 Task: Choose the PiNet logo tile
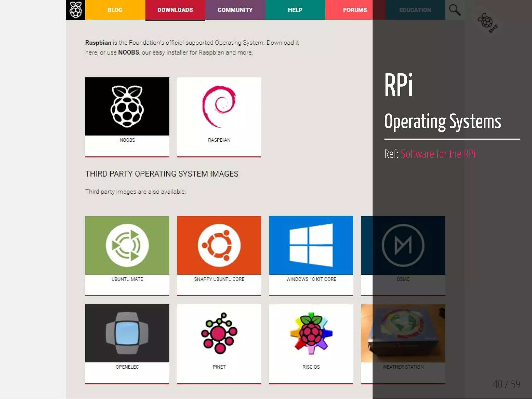point(219,333)
